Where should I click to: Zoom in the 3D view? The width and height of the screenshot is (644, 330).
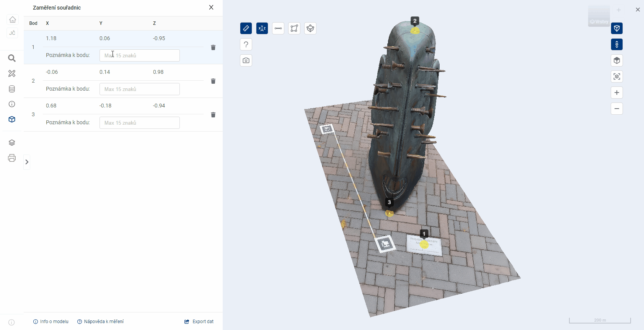tap(617, 93)
